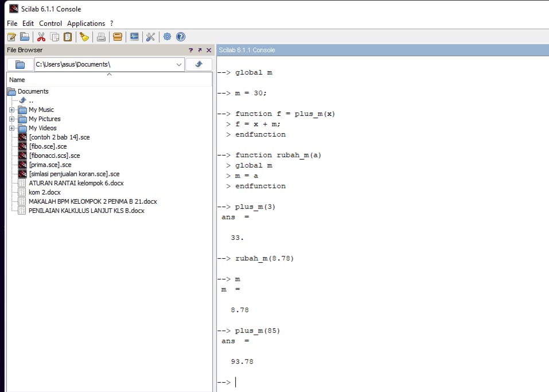The width and height of the screenshot is (549, 392).
Task: Click console line 'plus_m(85)'
Action: click(258, 331)
